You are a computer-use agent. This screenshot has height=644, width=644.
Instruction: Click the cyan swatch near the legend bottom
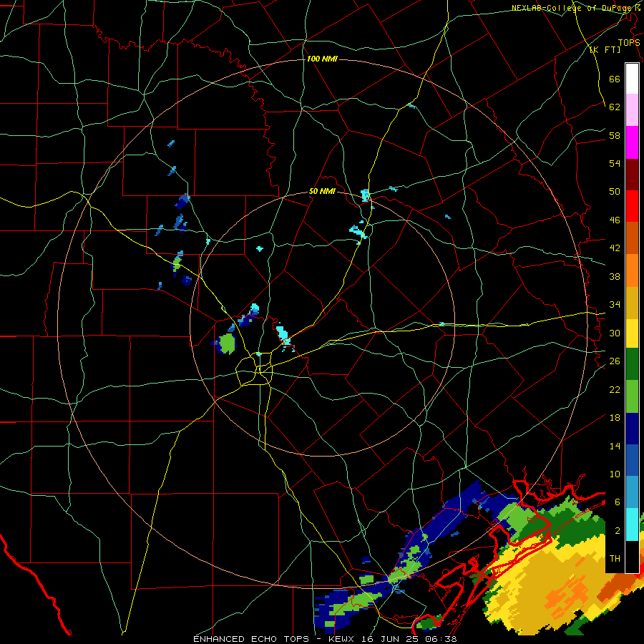632,525
